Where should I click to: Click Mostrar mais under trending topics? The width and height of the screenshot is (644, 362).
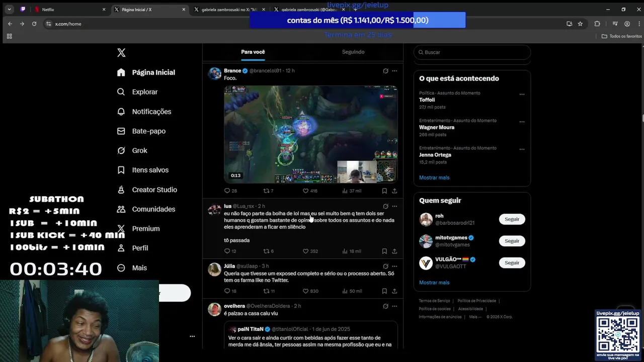(x=434, y=177)
